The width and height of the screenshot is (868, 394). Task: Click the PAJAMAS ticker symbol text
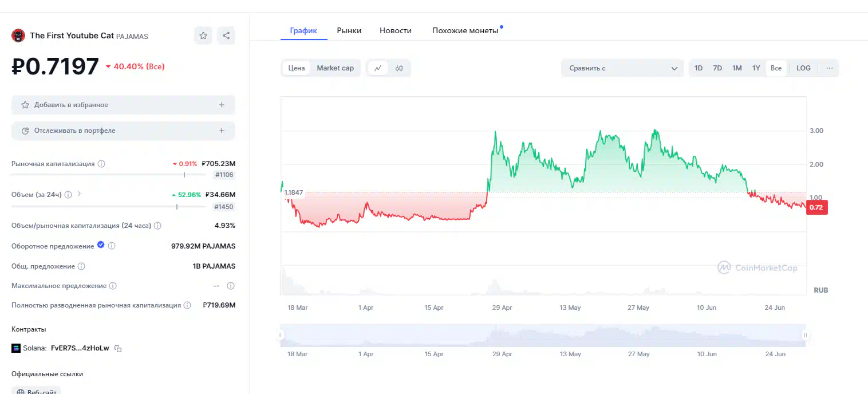click(x=132, y=36)
